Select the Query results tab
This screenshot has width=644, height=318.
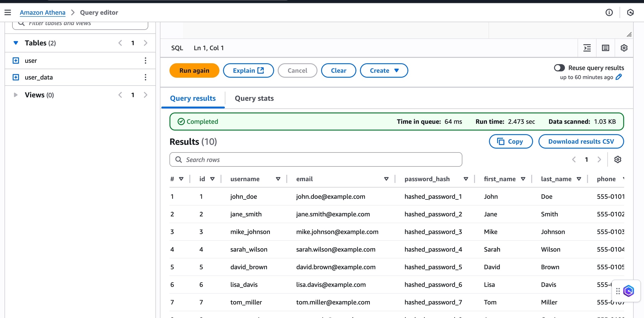[193, 98]
